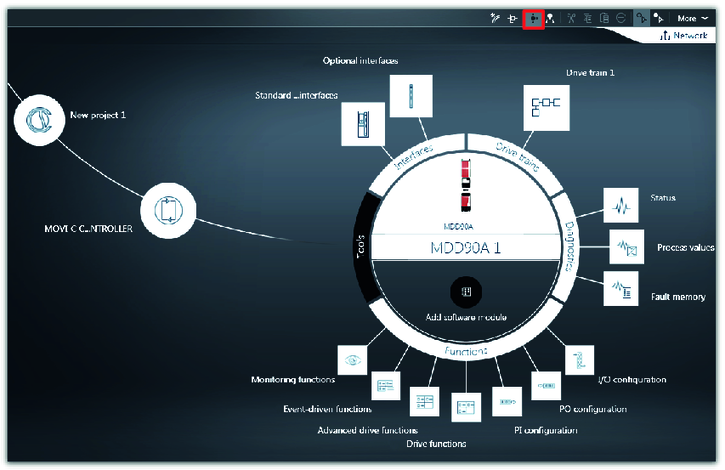Open PO configuration tile
The image size is (725, 470).
(x=547, y=384)
